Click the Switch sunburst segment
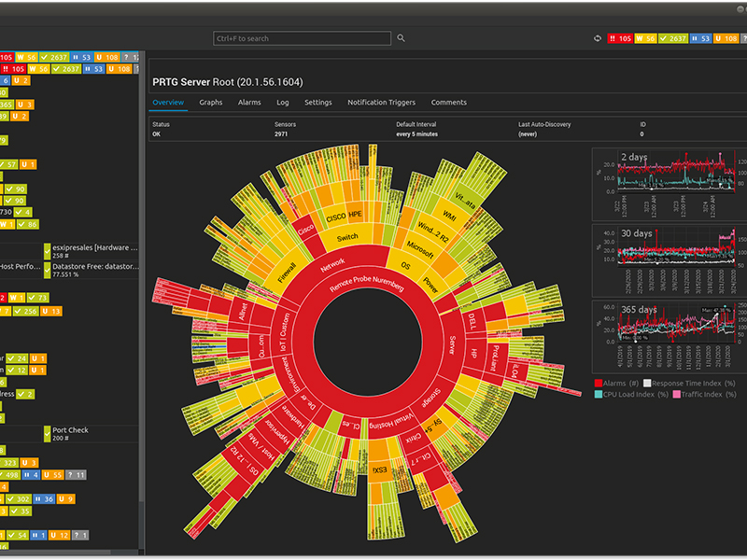Screen dimensions: 747x560 347,237
